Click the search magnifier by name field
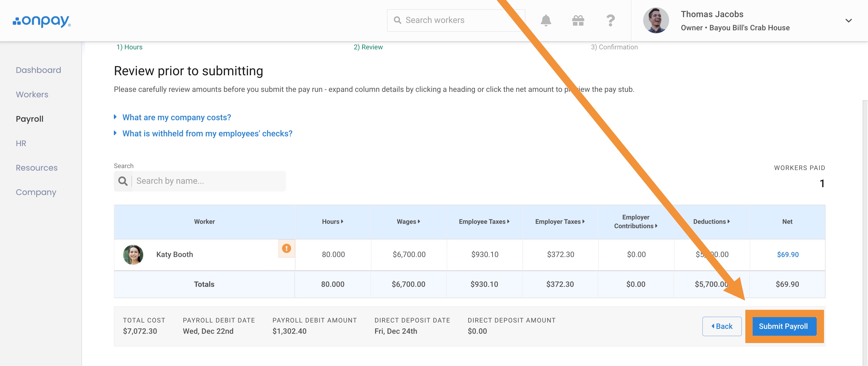868x366 pixels. click(123, 181)
